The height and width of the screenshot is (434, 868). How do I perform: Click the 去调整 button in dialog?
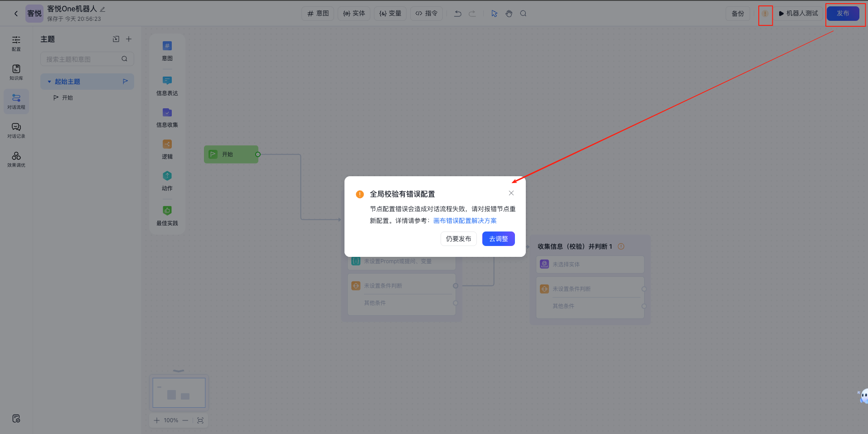[x=498, y=239]
